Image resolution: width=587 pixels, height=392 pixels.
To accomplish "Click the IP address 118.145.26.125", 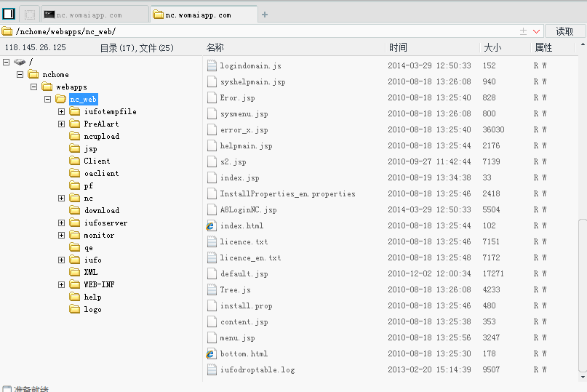I will coord(36,47).
